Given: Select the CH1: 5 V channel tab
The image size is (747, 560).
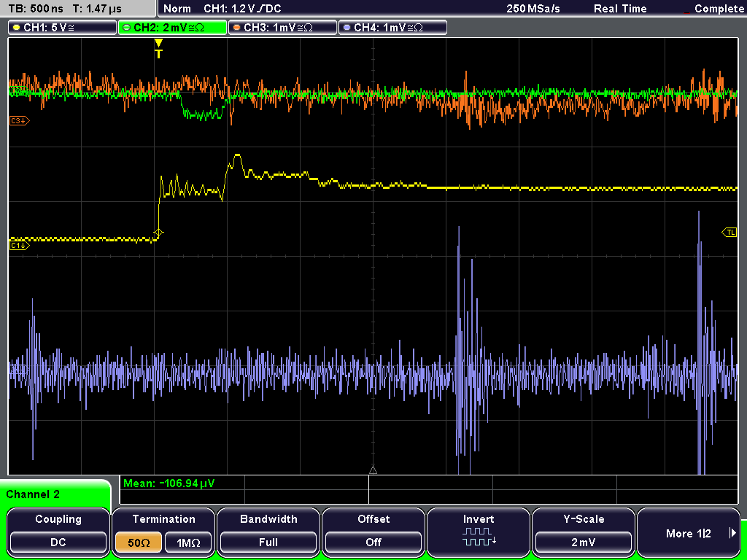Looking at the screenshot, I should (63, 28).
